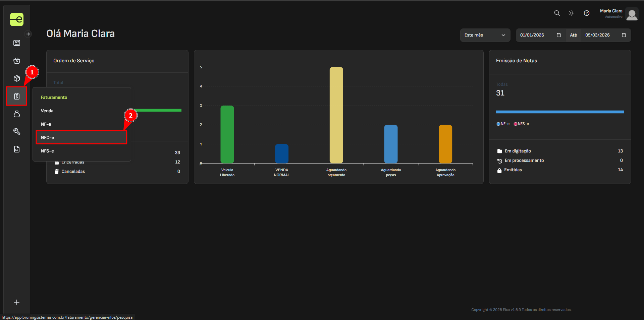
Task: Open calendar picker for start date 01/01/2026
Action: [558, 35]
